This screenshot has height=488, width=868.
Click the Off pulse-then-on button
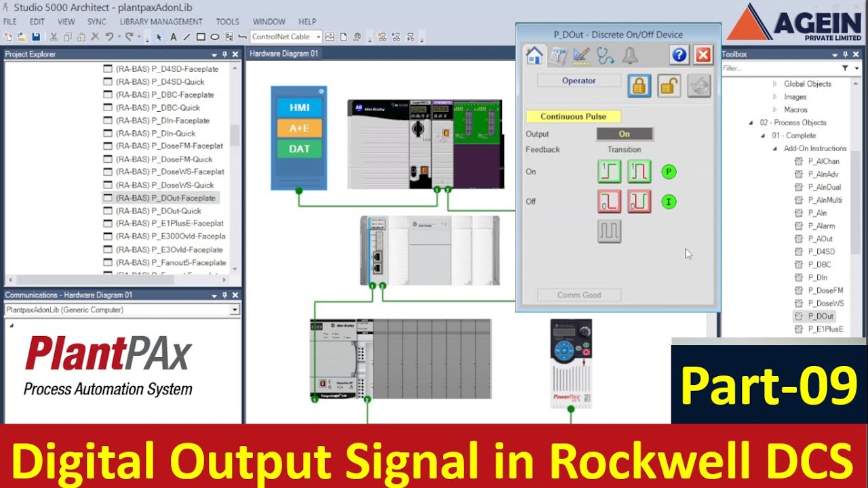pos(639,201)
